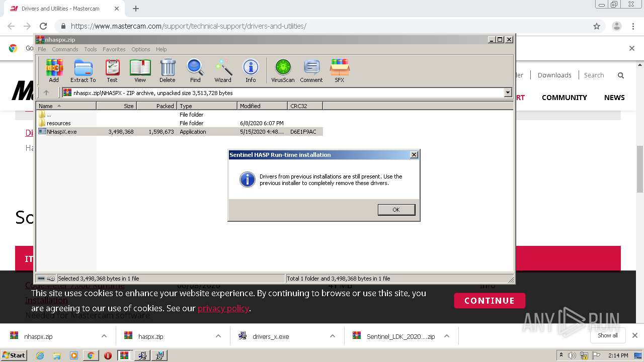Run VirusScan from the toolbar

tap(283, 70)
